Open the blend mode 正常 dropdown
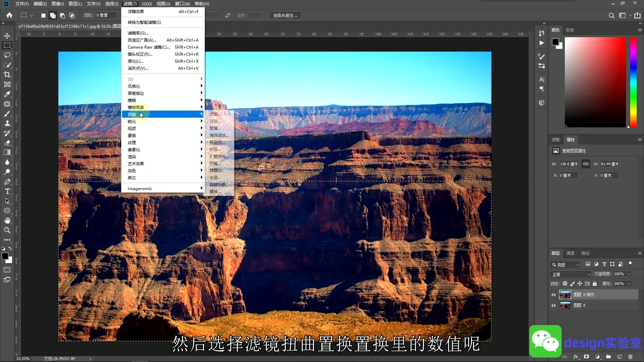Viewport: 644px width, 362px height. pos(571,274)
